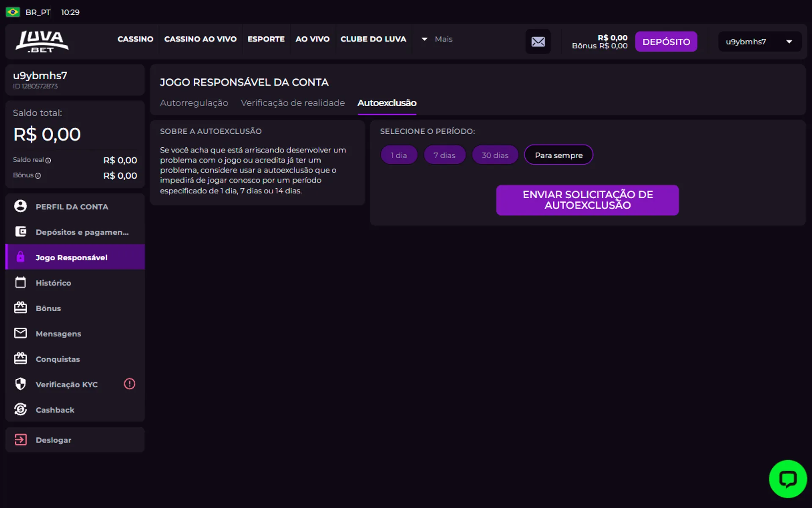Click the BR_PT language flag
The image size is (812, 508).
tap(13, 12)
